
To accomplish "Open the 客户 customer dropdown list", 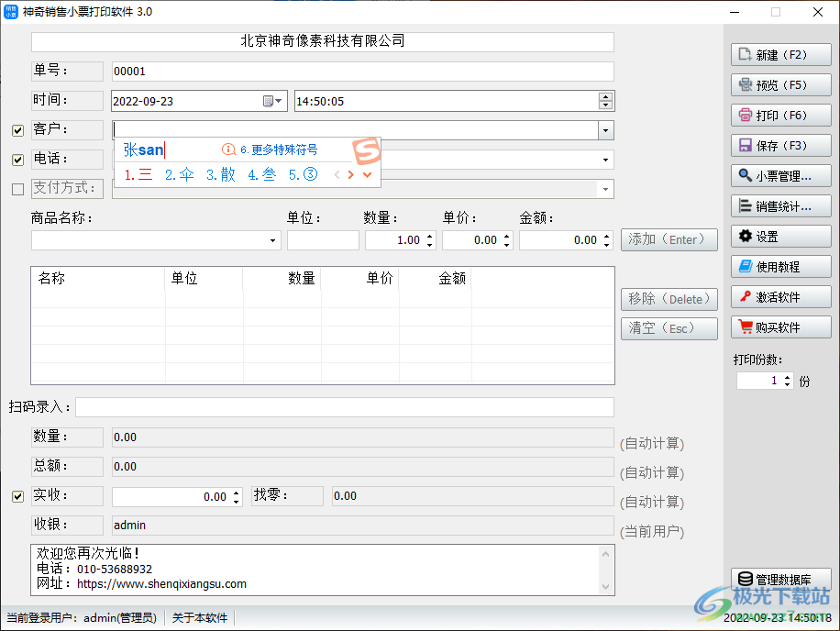I will pos(606,130).
